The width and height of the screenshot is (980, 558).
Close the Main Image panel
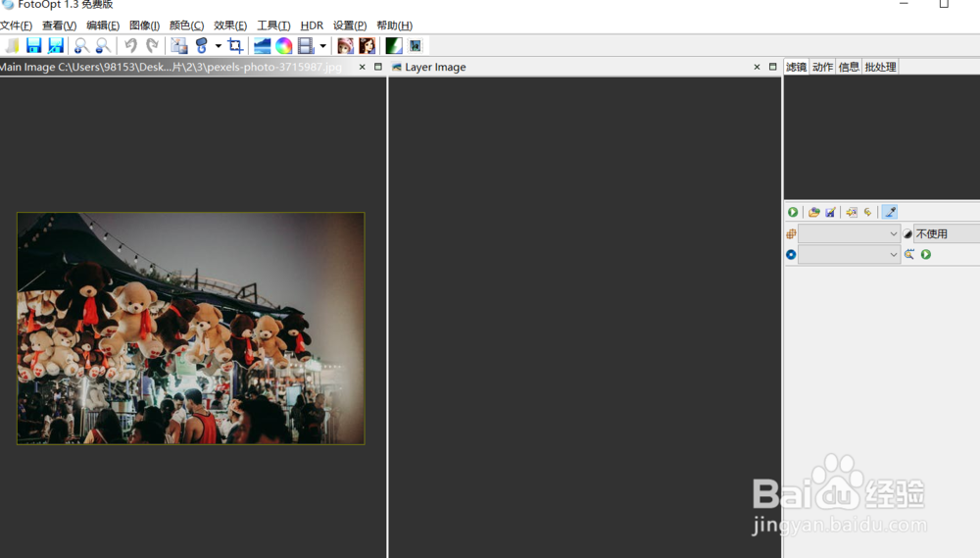(362, 67)
